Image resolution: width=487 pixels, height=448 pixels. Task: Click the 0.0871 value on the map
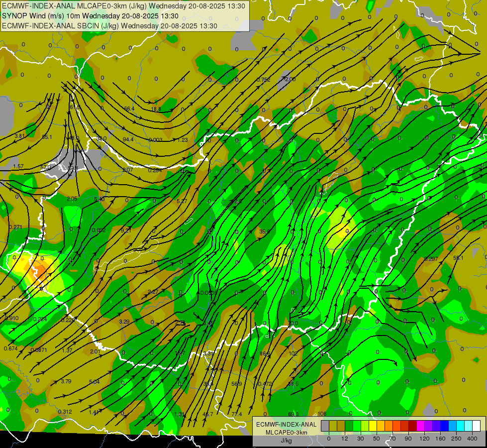point(39,350)
